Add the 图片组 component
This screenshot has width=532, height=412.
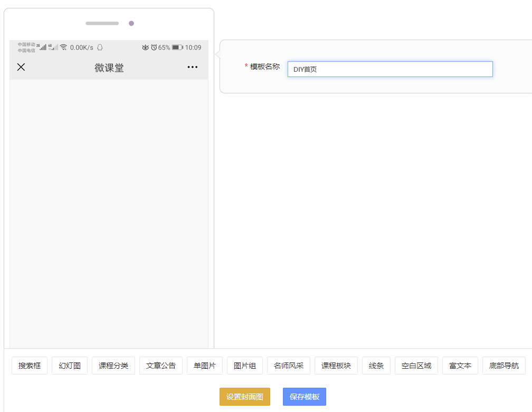coord(245,366)
